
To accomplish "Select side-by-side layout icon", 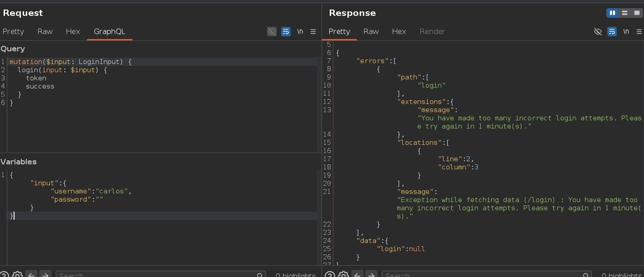I will 612,13.
